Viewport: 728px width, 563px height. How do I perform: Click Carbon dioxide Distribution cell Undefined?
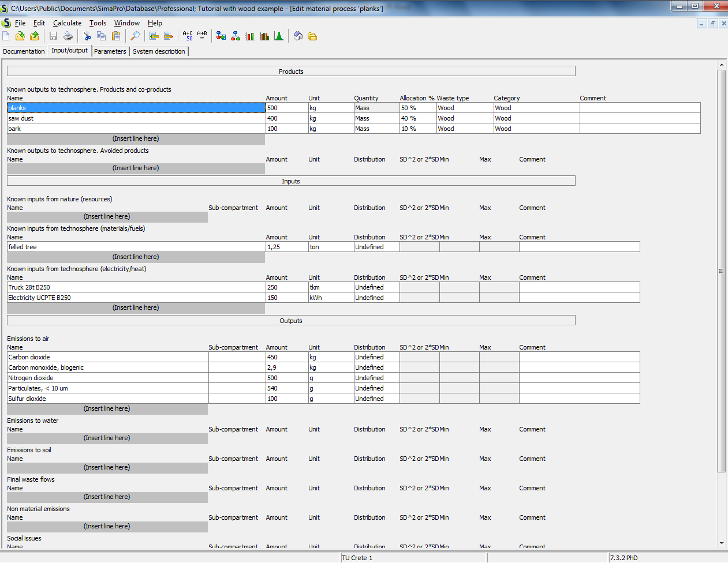pyautogui.click(x=377, y=357)
